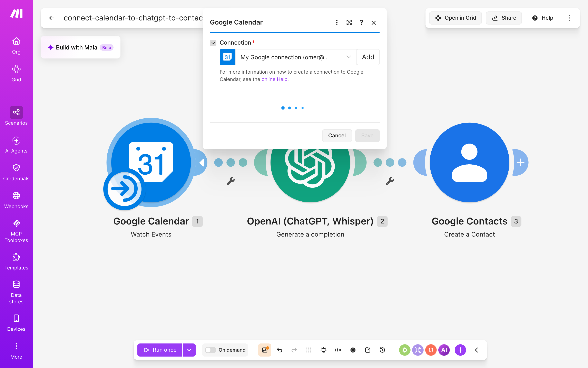This screenshot has height=368, width=588.
Task: Undo the last change
Action: [280, 350]
